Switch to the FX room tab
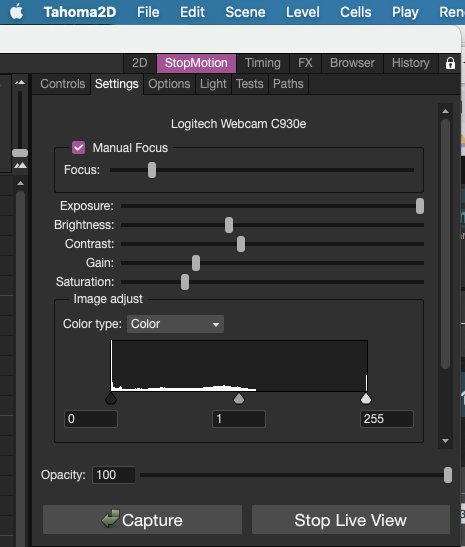465x547 pixels. [305, 63]
